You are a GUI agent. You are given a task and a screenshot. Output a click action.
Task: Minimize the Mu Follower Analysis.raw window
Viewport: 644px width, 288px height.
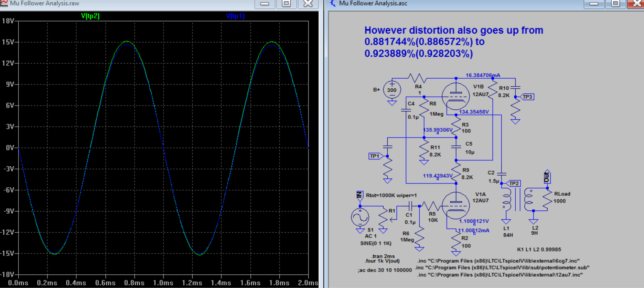click(x=265, y=3)
